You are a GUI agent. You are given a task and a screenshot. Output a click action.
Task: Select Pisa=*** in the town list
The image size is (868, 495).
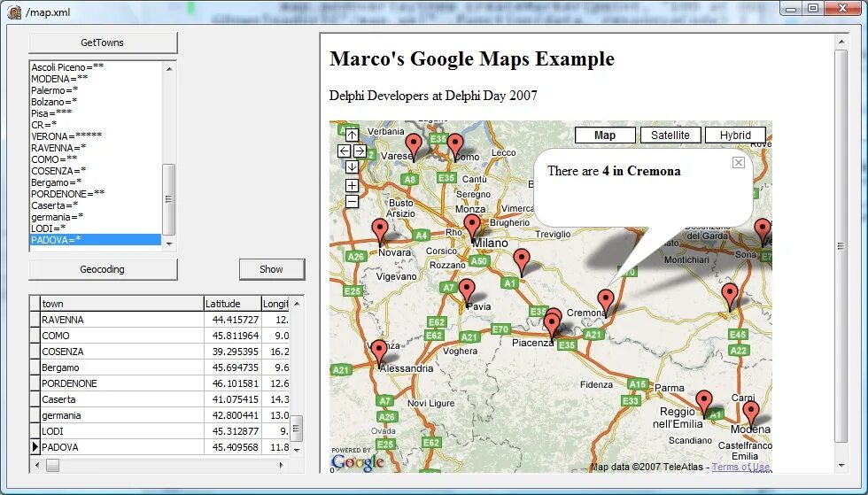96,113
